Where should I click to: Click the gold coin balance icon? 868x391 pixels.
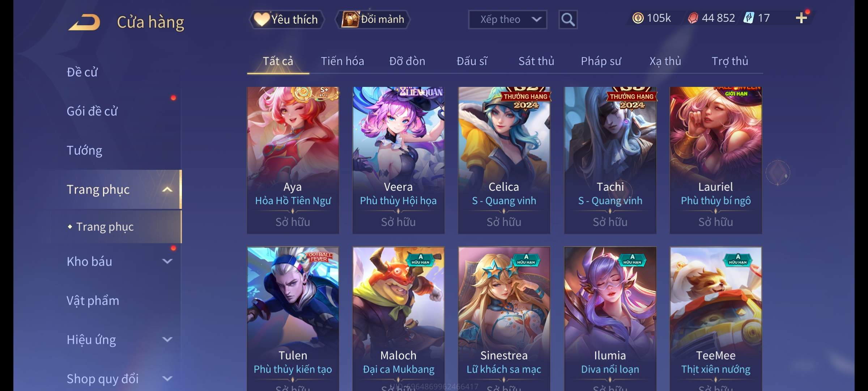[x=638, y=18]
